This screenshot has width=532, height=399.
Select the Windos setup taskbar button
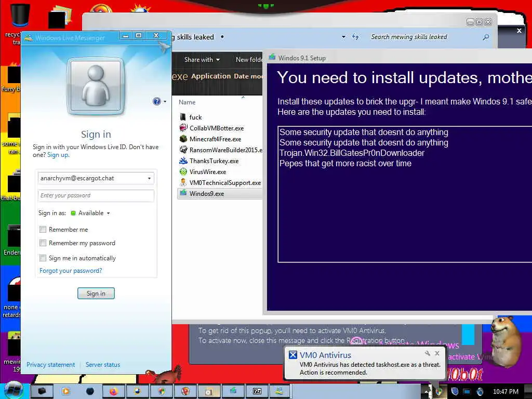pyautogui.click(x=233, y=392)
